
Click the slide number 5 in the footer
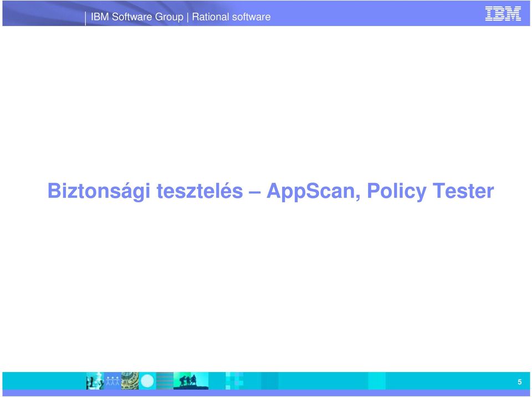click(519, 381)
